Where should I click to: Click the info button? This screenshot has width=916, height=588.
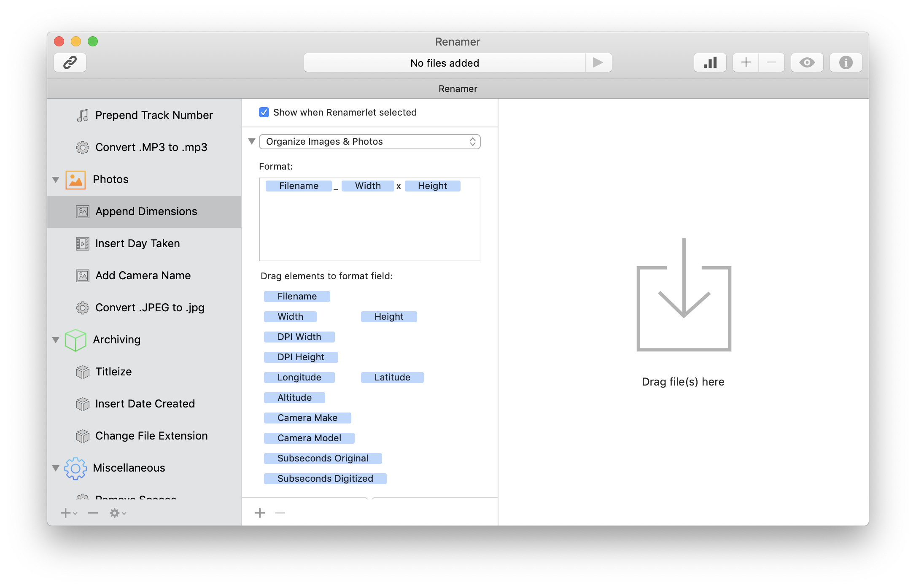click(x=845, y=63)
